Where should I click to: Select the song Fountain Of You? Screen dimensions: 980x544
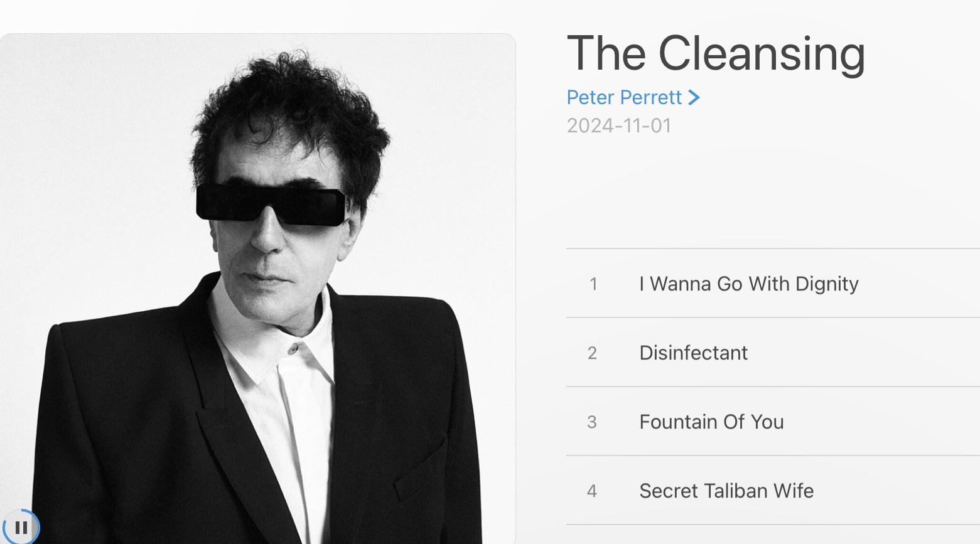point(773,422)
